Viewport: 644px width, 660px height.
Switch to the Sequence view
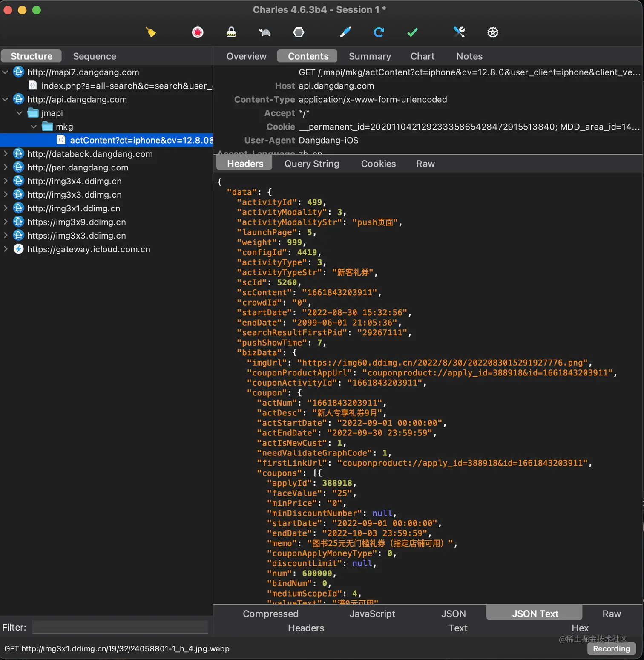pos(95,56)
